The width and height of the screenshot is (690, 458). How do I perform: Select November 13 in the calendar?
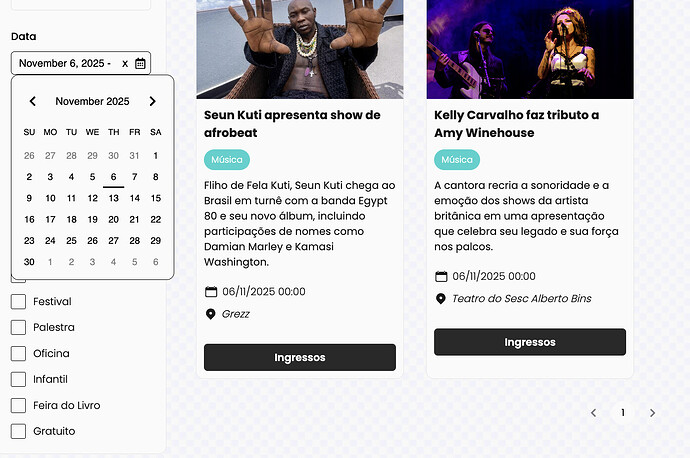click(114, 198)
